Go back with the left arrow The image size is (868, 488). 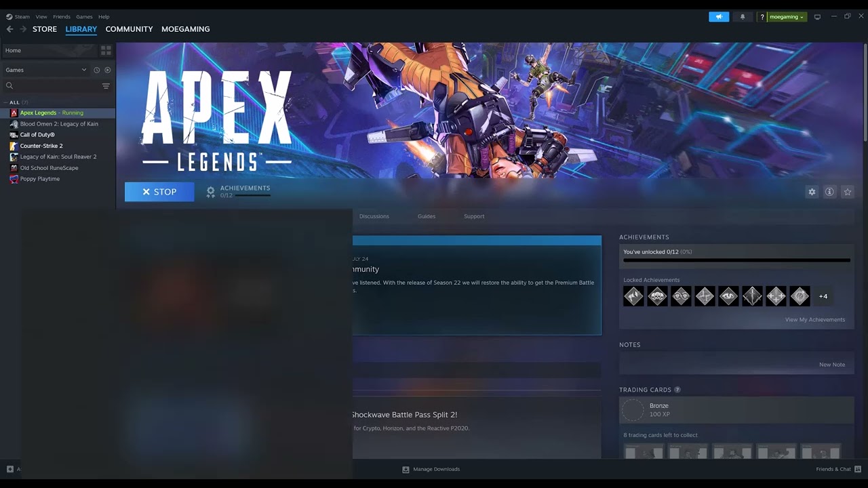tap(9, 29)
